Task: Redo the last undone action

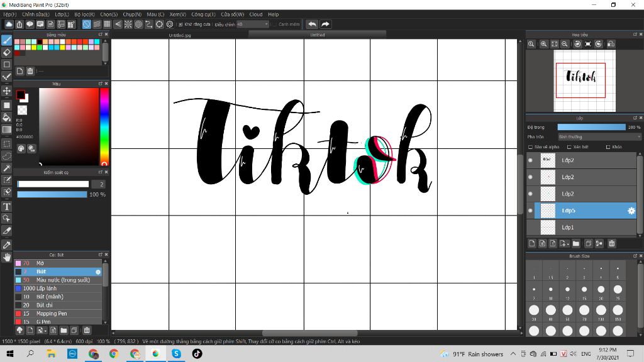Action: (x=325, y=25)
